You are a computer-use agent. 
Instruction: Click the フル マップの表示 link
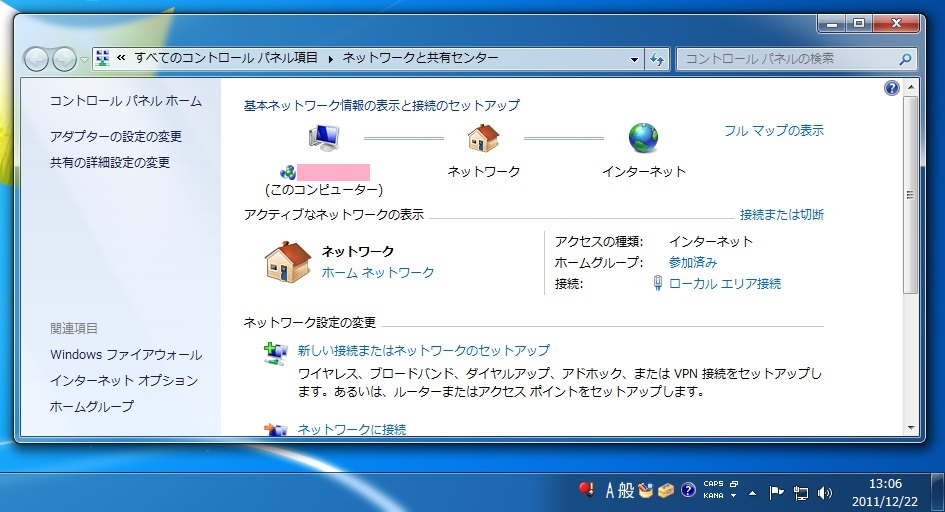click(x=774, y=130)
